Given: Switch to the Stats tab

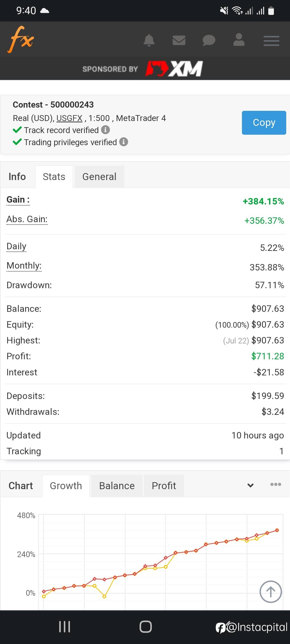Looking at the screenshot, I should click(54, 177).
